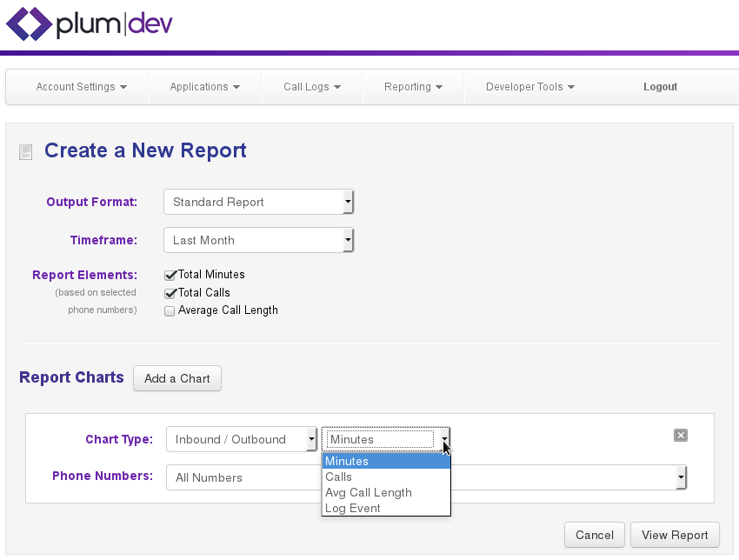The image size is (739, 560).
Task: Select Log Event in the dropdown list
Action: 386,509
